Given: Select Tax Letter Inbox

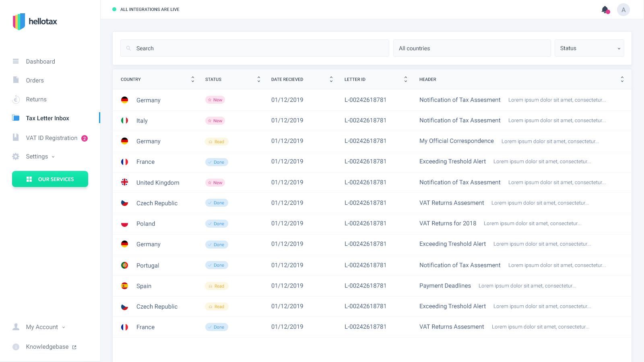Looking at the screenshot, I should coord(47,118).
